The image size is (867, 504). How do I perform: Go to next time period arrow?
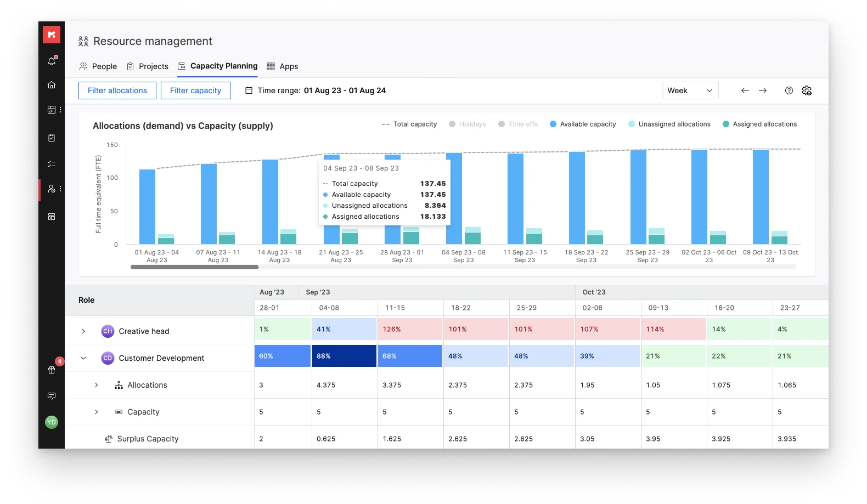[763, 90]
